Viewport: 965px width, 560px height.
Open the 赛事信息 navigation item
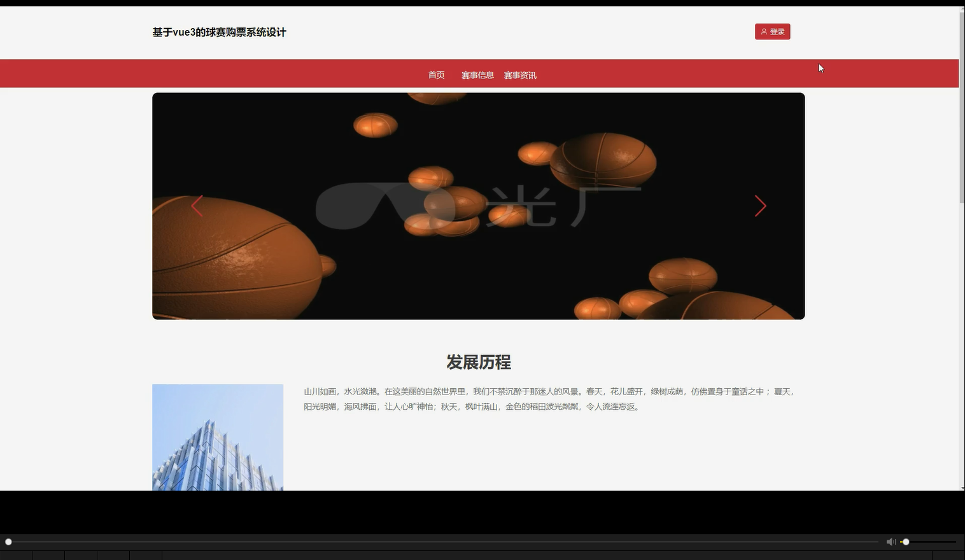(x=477, y=74)
